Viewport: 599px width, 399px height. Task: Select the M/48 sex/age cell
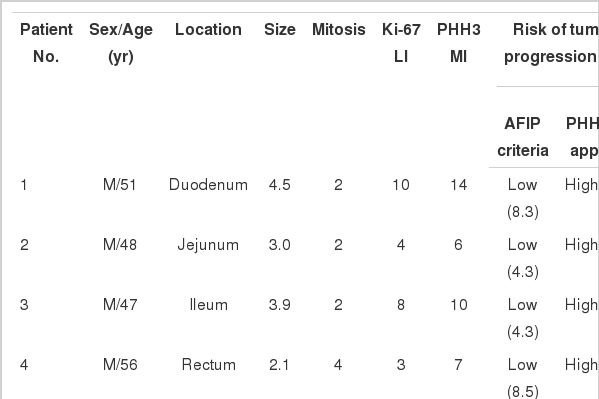coord(120,245)
